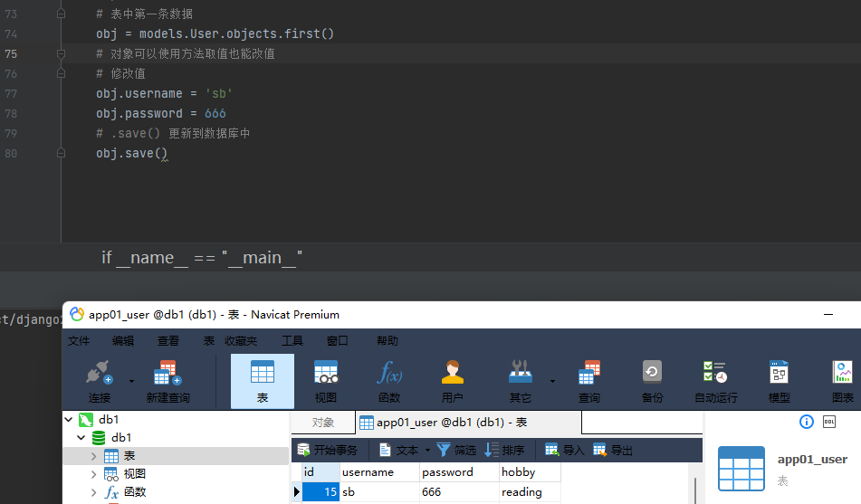Select the id cell with value 15

pos(320,492)
